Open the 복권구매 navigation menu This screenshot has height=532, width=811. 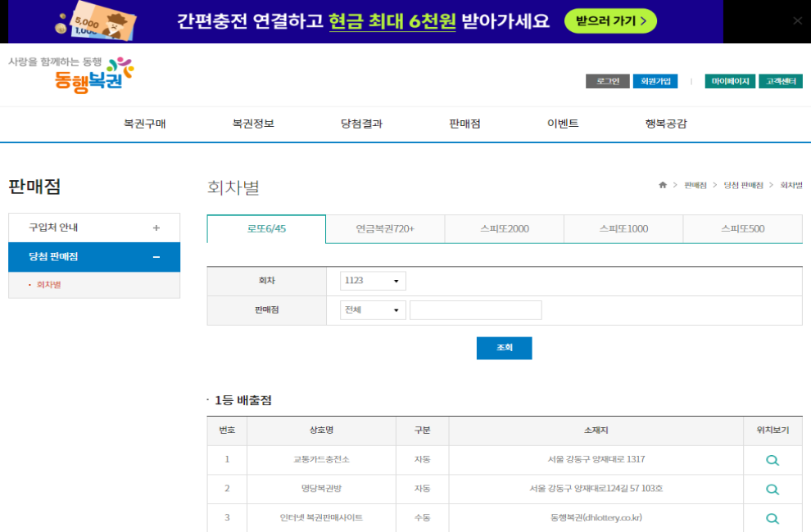pos(147,124)
